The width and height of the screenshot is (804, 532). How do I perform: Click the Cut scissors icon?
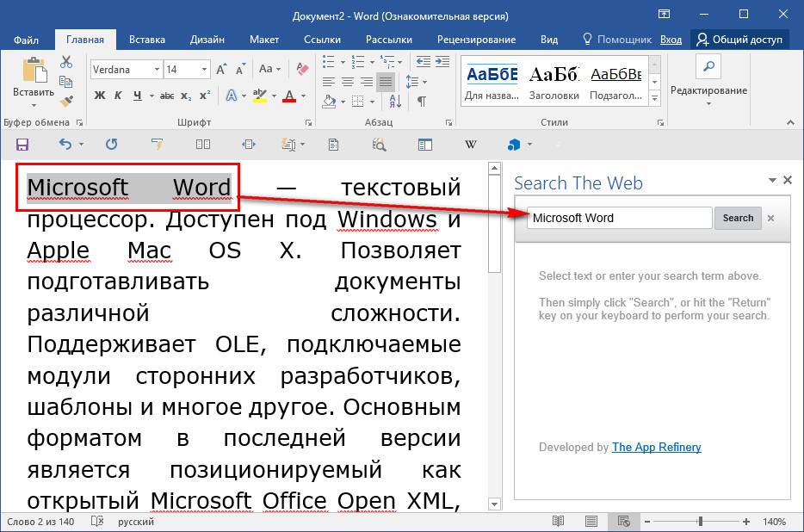tap(66, 63)
